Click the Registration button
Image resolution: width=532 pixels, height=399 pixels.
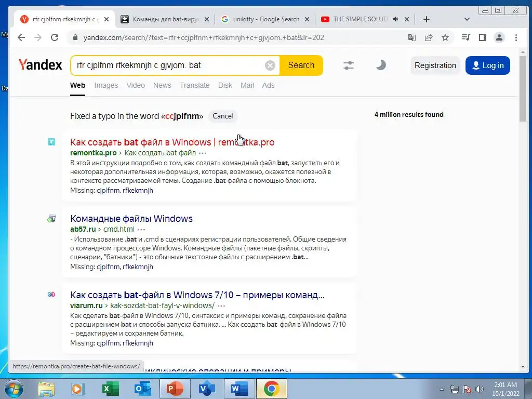coord(435,65)
